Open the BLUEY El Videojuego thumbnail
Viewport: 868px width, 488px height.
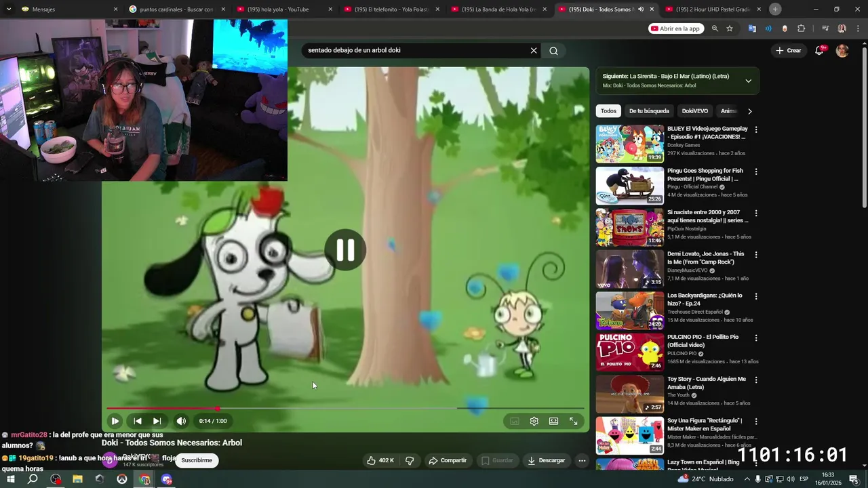(x=630, y=144)
